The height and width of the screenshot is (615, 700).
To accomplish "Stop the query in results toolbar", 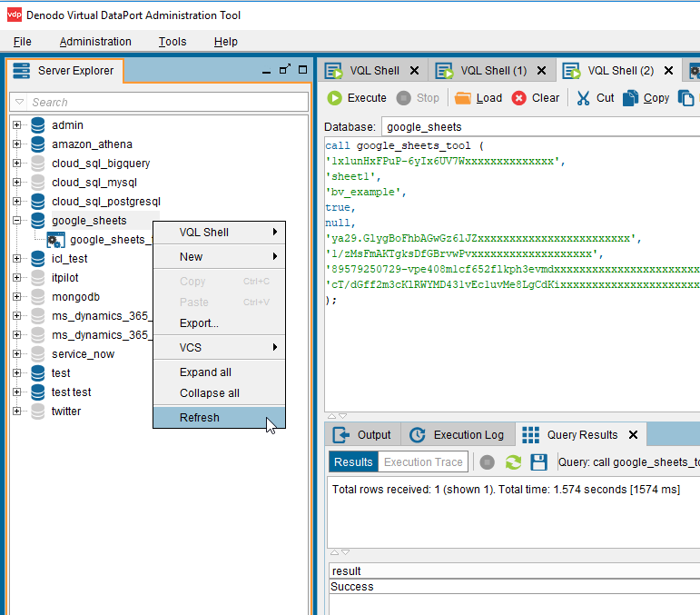I will click(x=487, y=462).
